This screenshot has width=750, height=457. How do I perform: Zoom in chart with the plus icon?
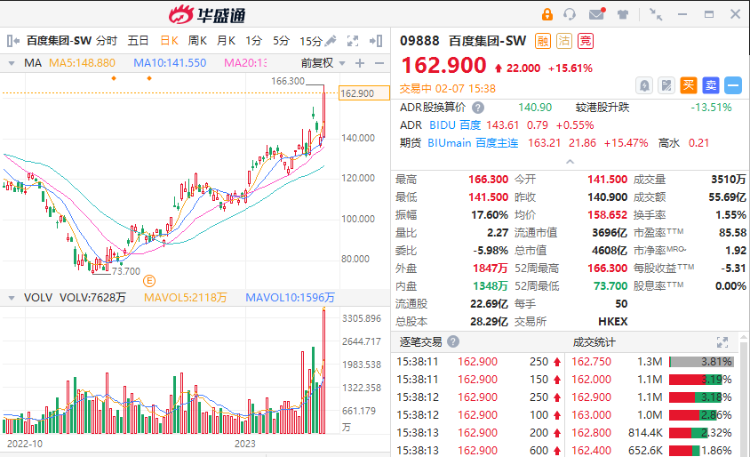click(x=360, y=63)
